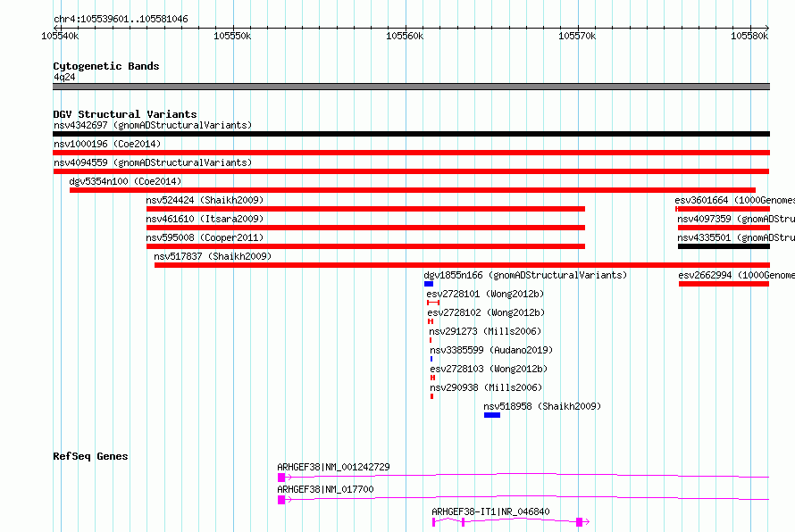Open ARHGEF38|NM_017700 transcript label
The width and height of the screenshot is (795, 532).
[325, 489]
